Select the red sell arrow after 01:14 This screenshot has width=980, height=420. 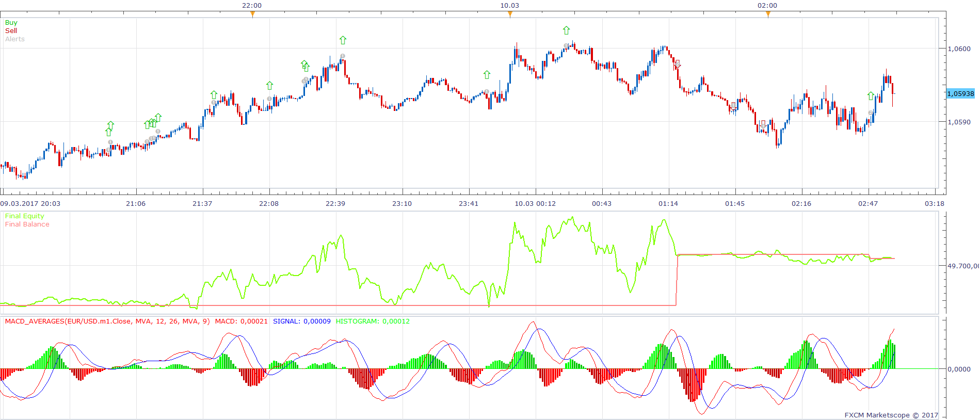point(678,64)
